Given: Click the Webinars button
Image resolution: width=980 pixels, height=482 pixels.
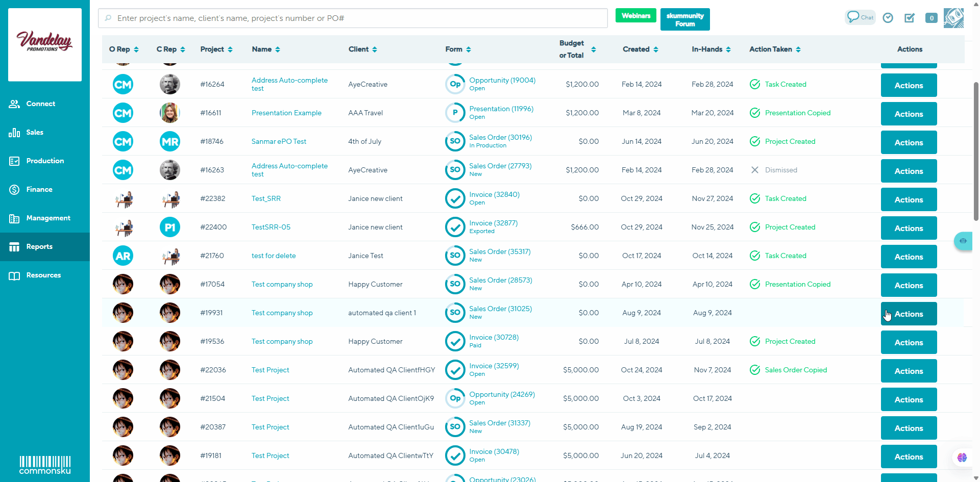Looking at the screenshot, I should click(x=635, y=16).
